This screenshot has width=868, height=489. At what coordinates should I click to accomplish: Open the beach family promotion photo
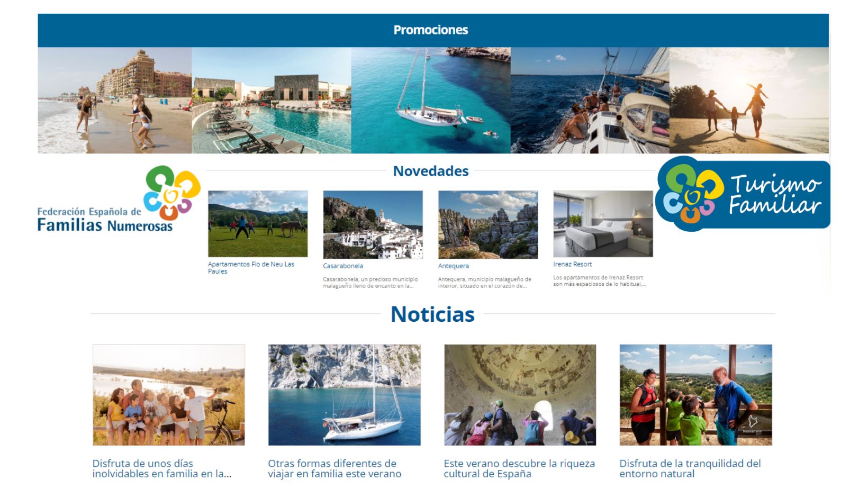115,101
